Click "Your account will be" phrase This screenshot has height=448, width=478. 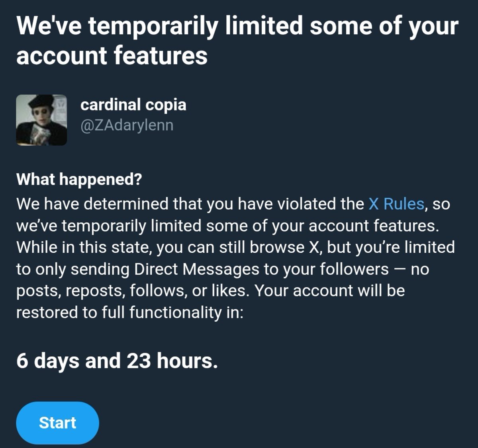pos(329,291)
